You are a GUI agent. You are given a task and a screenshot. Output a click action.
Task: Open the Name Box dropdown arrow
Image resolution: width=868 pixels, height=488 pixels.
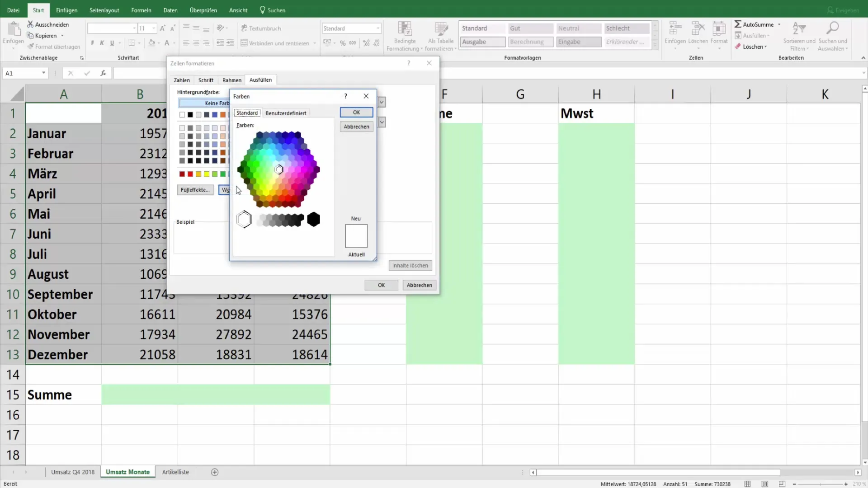tap(43, 73)
